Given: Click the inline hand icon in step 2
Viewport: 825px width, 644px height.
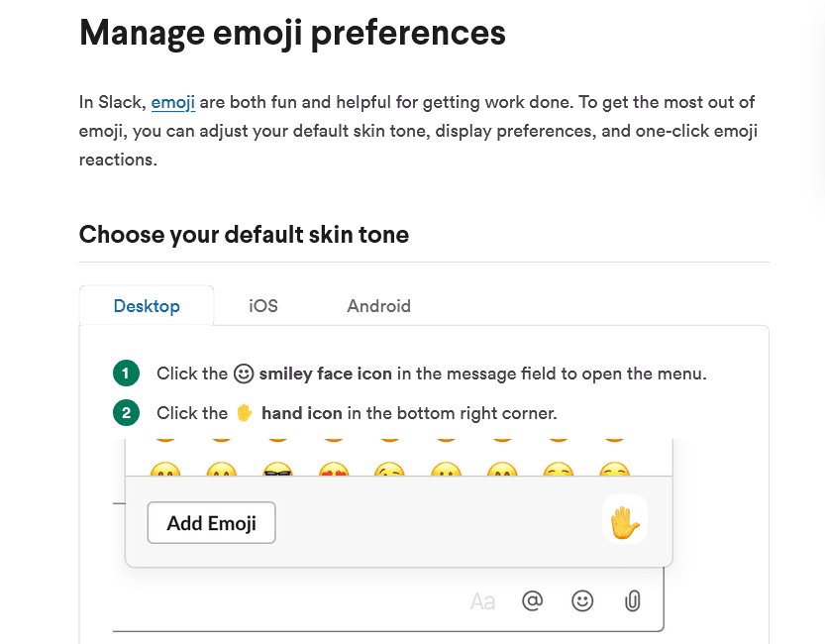Looking at the screenshot, I should click(245, 413).
